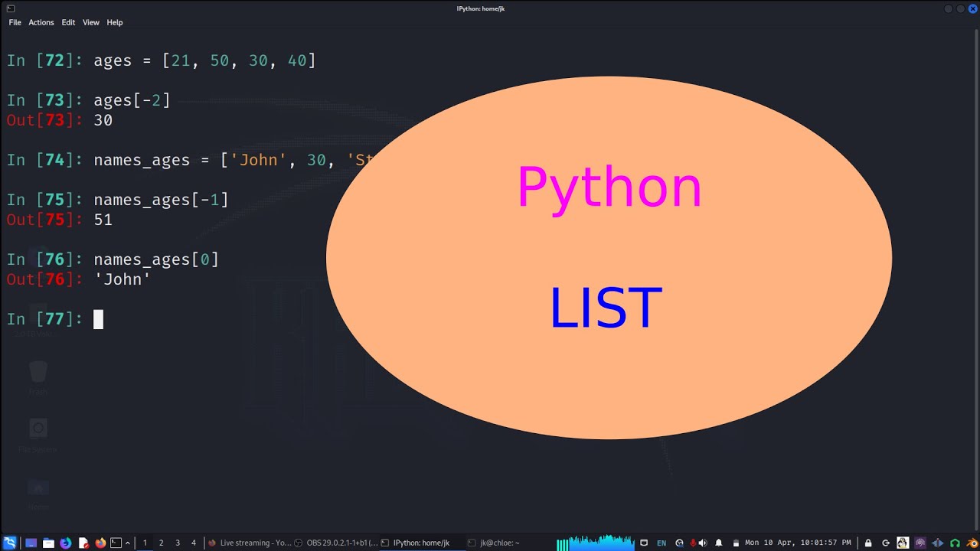Click the In [77] prompt input cursor
This screenshot has width=980, height=551.
[x=98, y=319]
